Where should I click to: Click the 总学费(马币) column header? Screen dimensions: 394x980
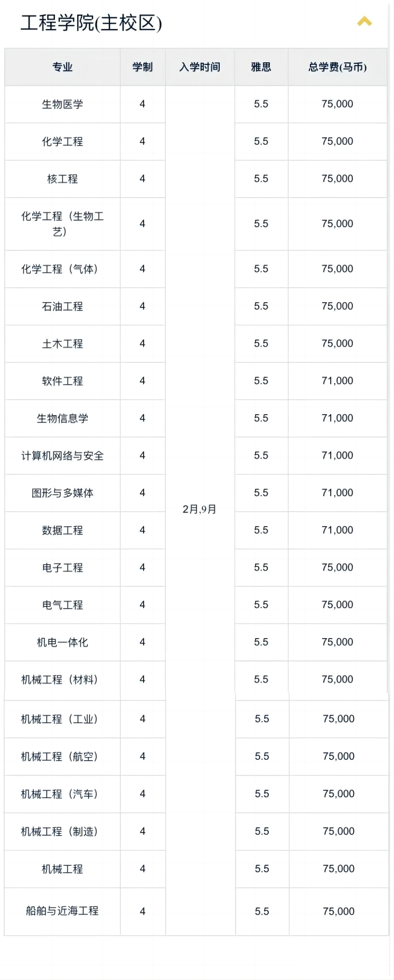click(337, 67)
